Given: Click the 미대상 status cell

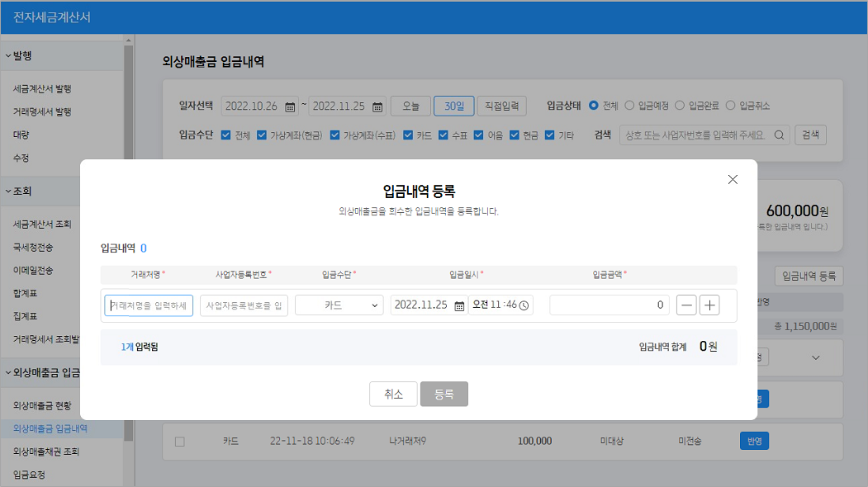Looking at the screenshot, I should tap(612, 441).
